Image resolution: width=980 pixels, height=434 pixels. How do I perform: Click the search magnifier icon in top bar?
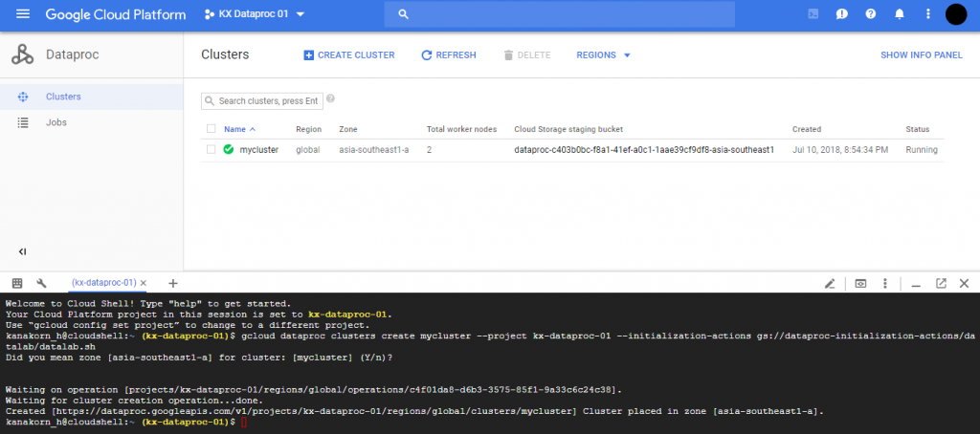tap(403, 13)
